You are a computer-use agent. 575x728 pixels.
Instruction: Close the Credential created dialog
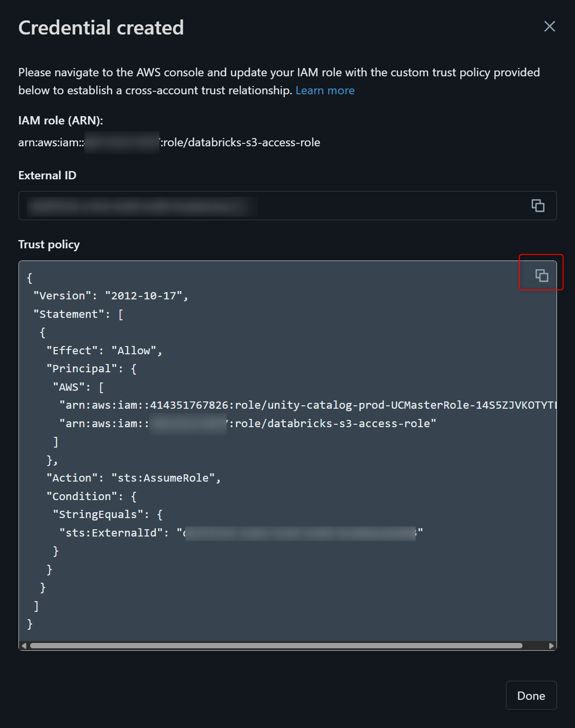point(549,26)
